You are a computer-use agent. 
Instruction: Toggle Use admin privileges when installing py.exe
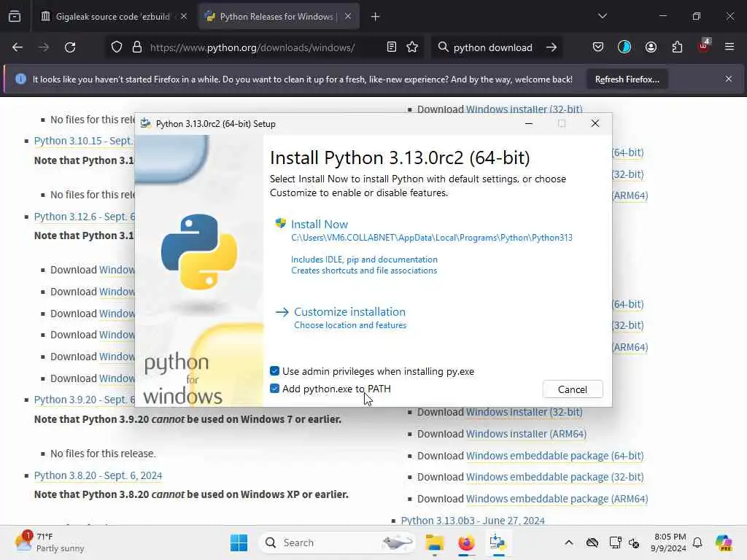click(274, 371)
